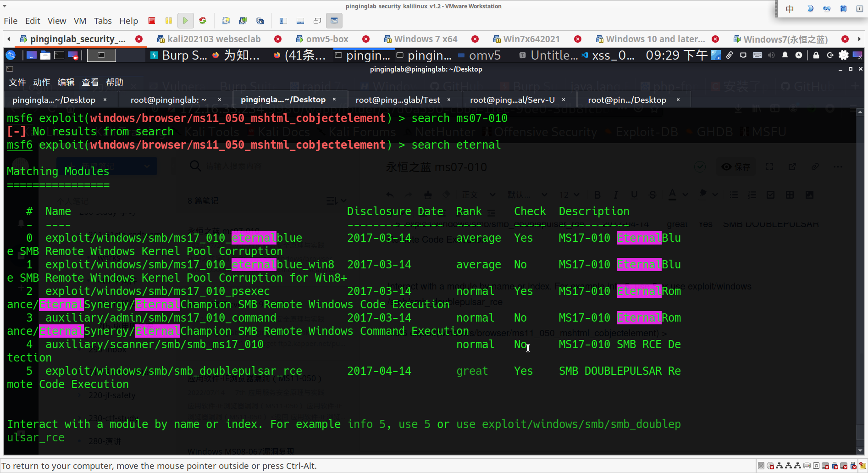
Task: Click the logout arrow icon in Kali panel
Action: pos(830,56)
